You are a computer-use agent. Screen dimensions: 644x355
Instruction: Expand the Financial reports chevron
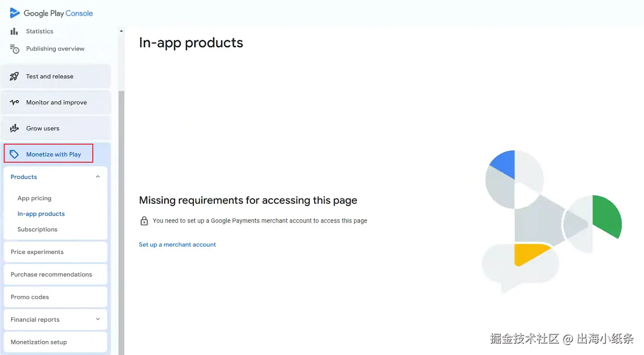(98, 319)
